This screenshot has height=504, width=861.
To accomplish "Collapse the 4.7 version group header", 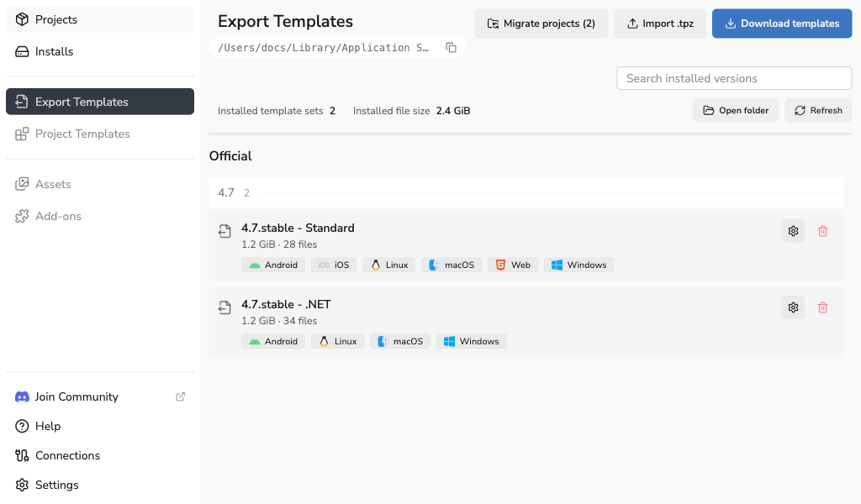I will [x=526, y=192].
